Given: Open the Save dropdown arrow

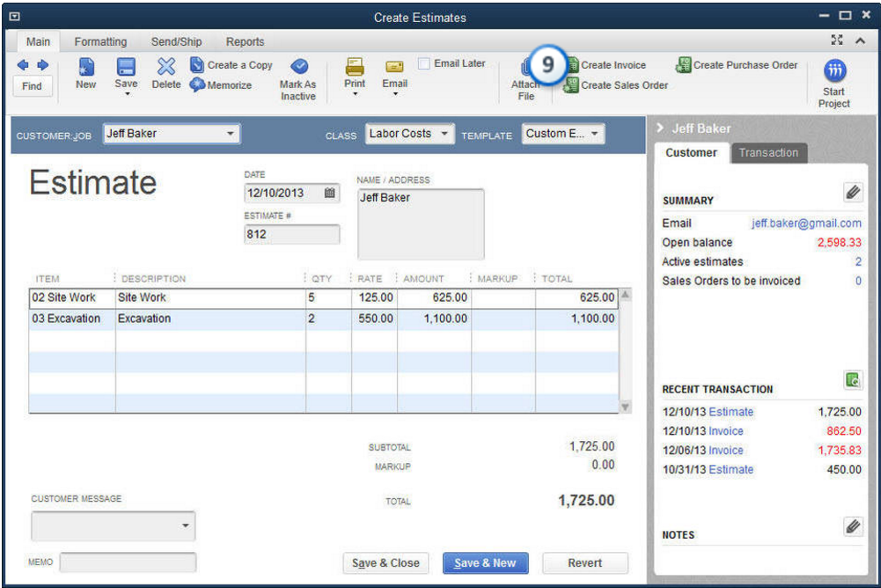Looking at the screenshot, I should 127,94.
